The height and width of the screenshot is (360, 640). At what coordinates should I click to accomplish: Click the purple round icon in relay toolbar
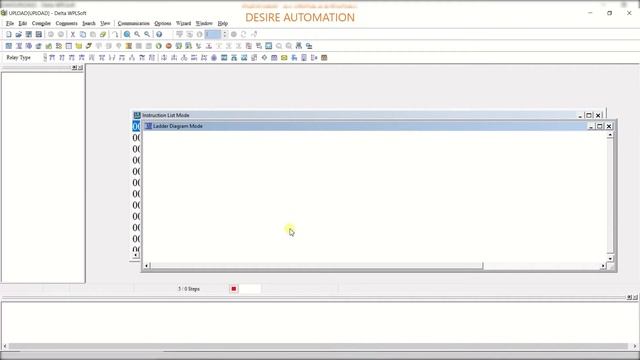214,58
